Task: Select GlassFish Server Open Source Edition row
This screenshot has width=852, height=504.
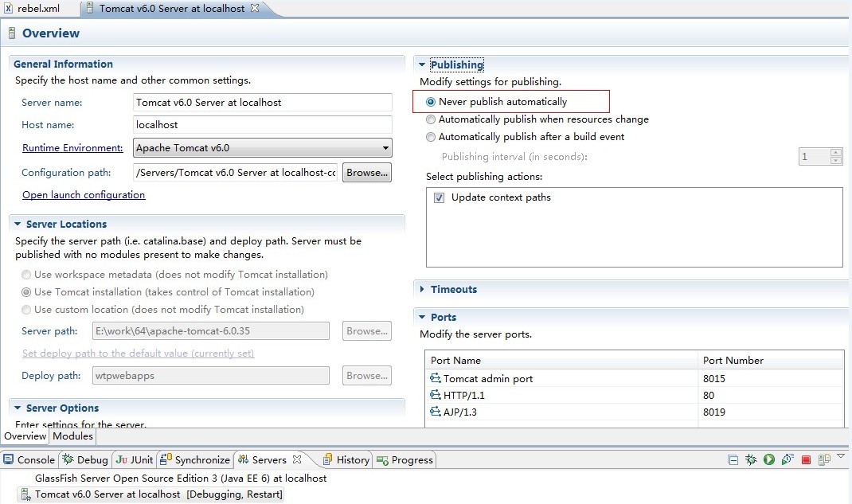Action: point(181,478)
